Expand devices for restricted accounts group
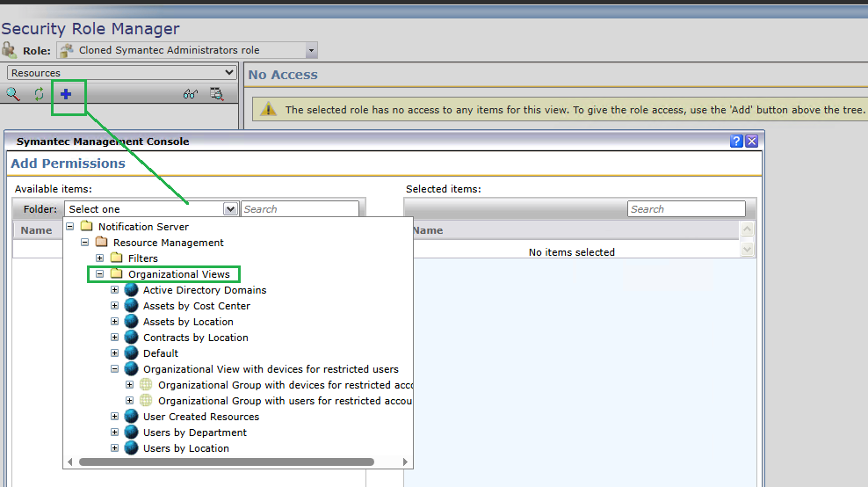The height and width of the screenshot is (487, 868). 129,384
